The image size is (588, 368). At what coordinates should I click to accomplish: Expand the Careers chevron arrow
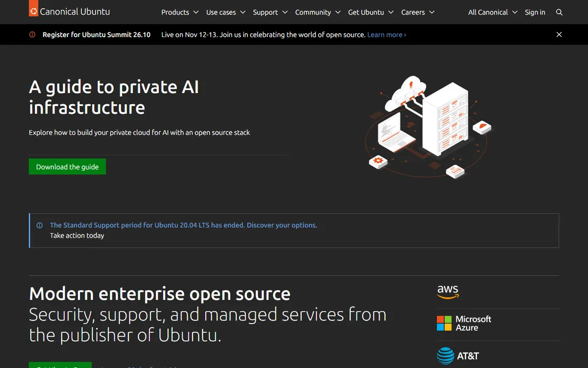click(x=432, y=12)
